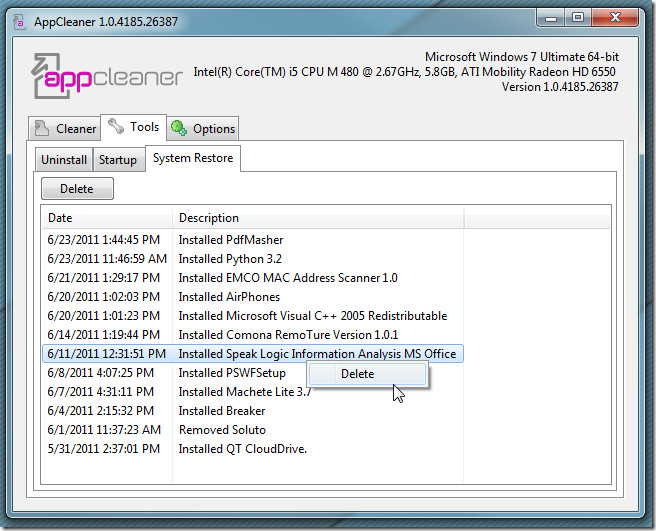Switch to the Tools tab
The image size is (656, 531).
[133, 126]
